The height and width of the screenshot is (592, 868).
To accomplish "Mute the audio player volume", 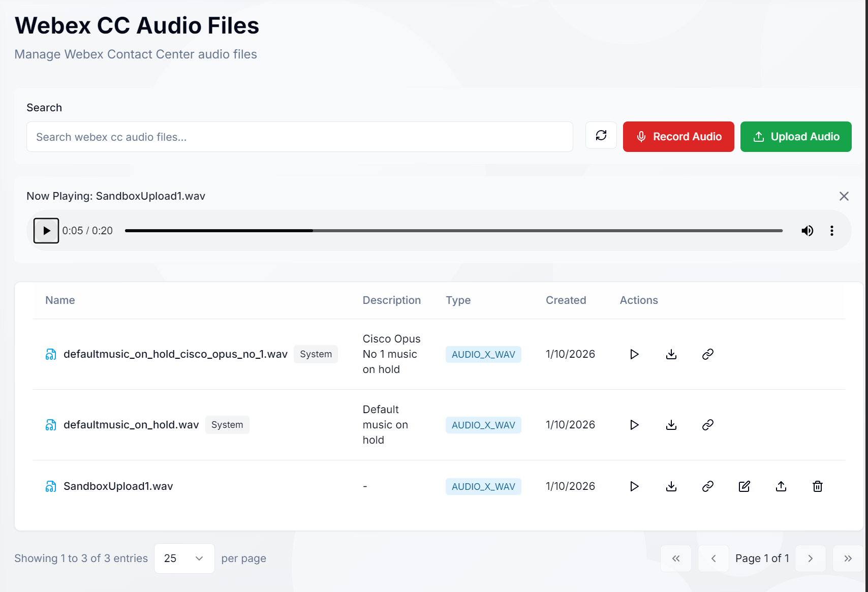I will click(807, 230).
